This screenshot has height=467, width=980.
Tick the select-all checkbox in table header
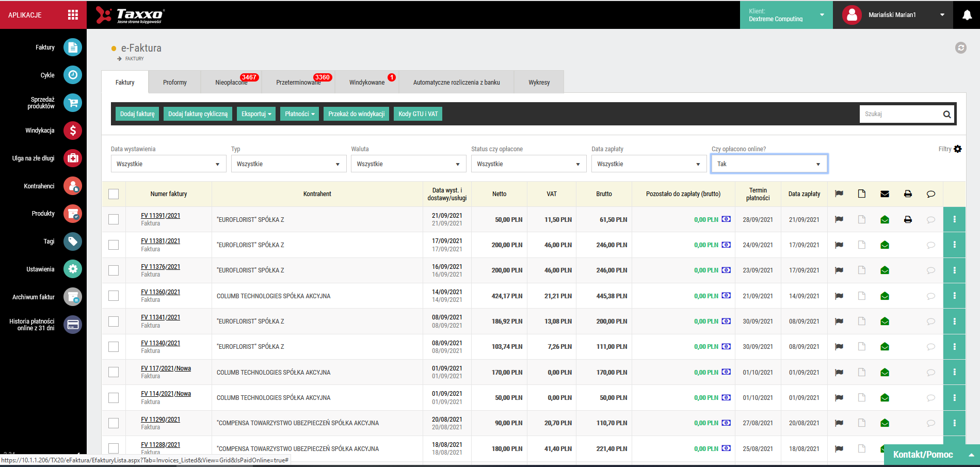click(x=114, y=194)
